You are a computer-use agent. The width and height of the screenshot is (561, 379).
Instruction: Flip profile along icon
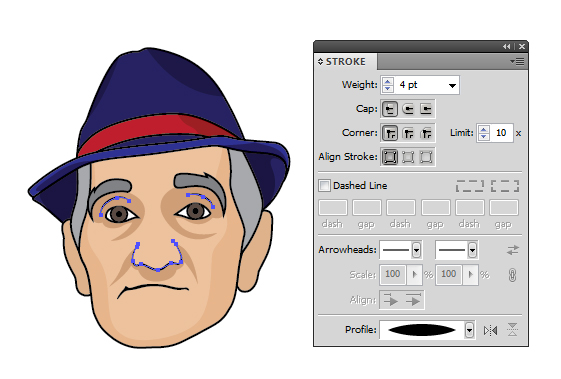[491, 330]
